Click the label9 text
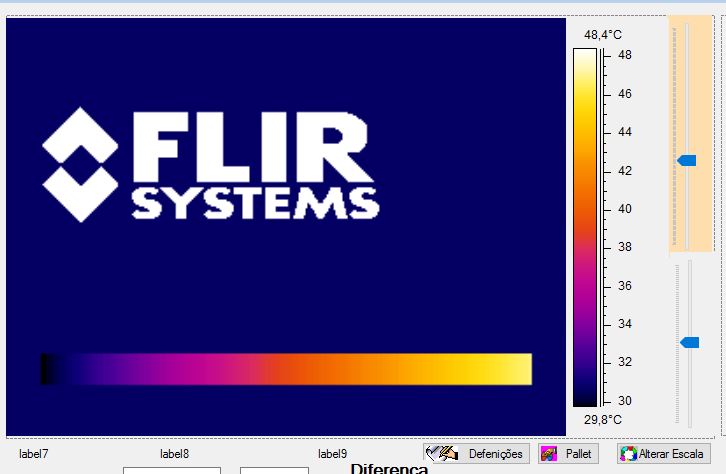Screen dimensions: 726x474 coord(332,454)
